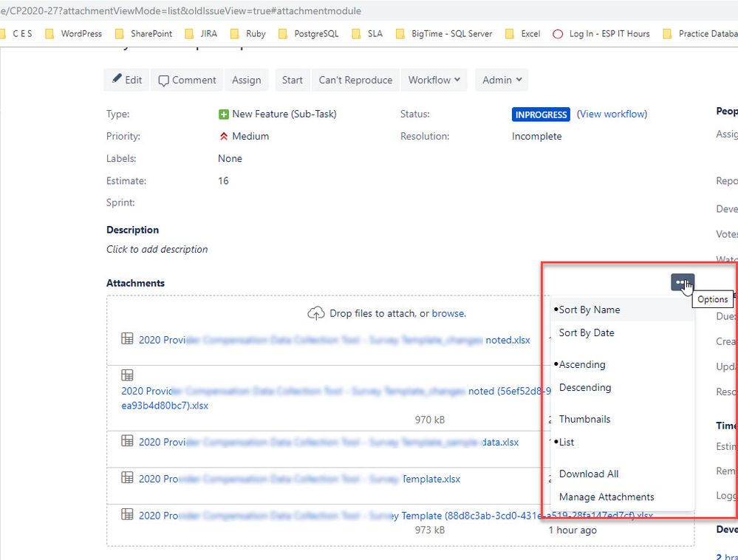
Task: Open the SharePoint bookmark folder
Action: [143, 34]
